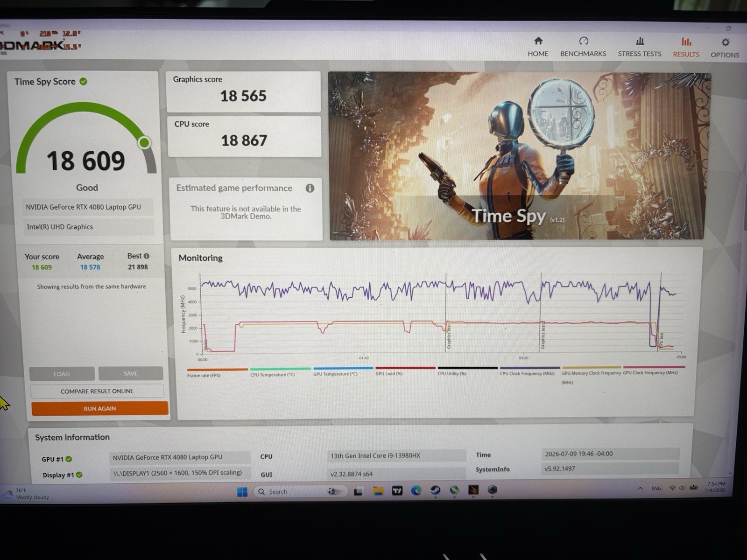Click the Graphics score value 18 565
Viewport: 747px width, 560px height.
[243, 96]
